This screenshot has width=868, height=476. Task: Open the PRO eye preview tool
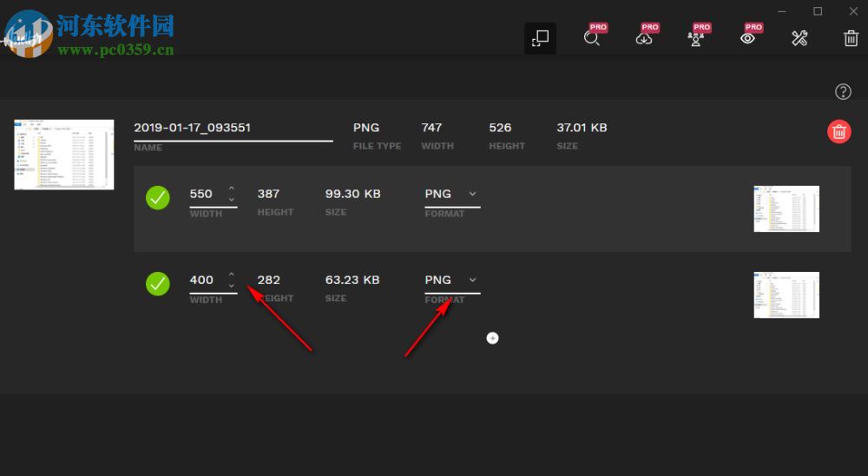[748, 36]
